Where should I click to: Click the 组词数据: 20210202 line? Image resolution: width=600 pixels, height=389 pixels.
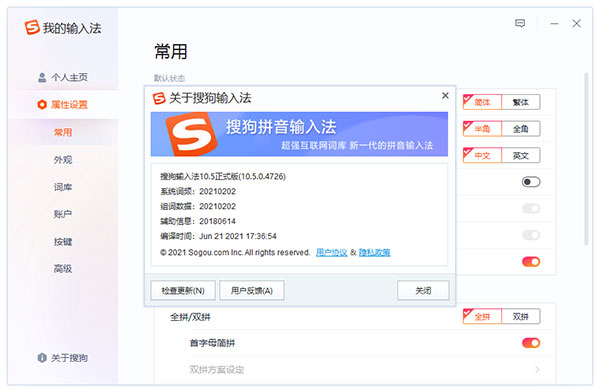click(x=198, y=206)
